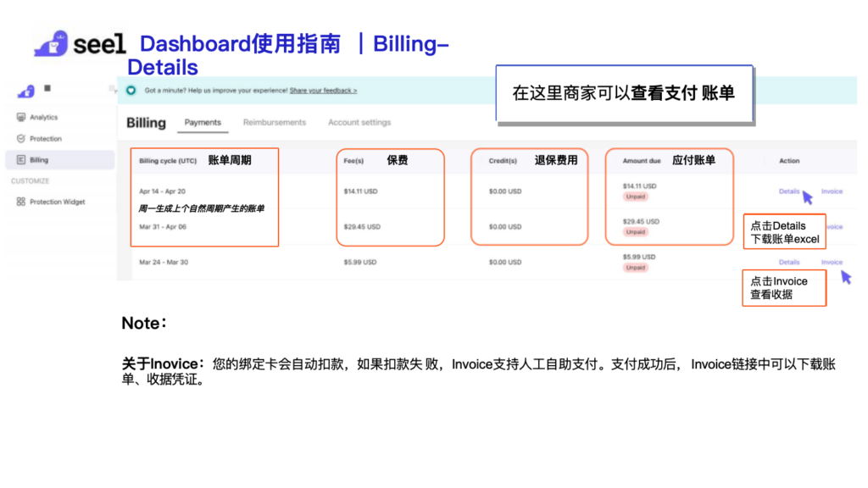Click the Unpaid badge under $5.99 USD
This screenshot has width=868, height=488.
(x=635, y=268)
